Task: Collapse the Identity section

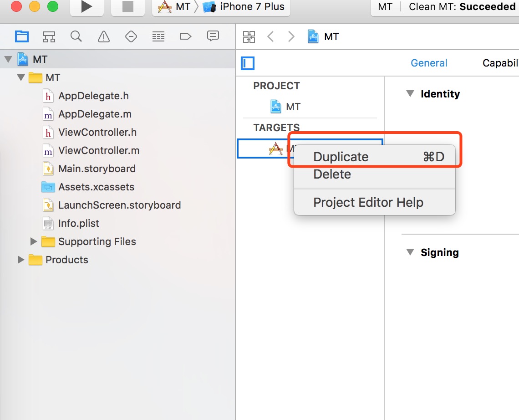Action: click(x=410, y=94)
